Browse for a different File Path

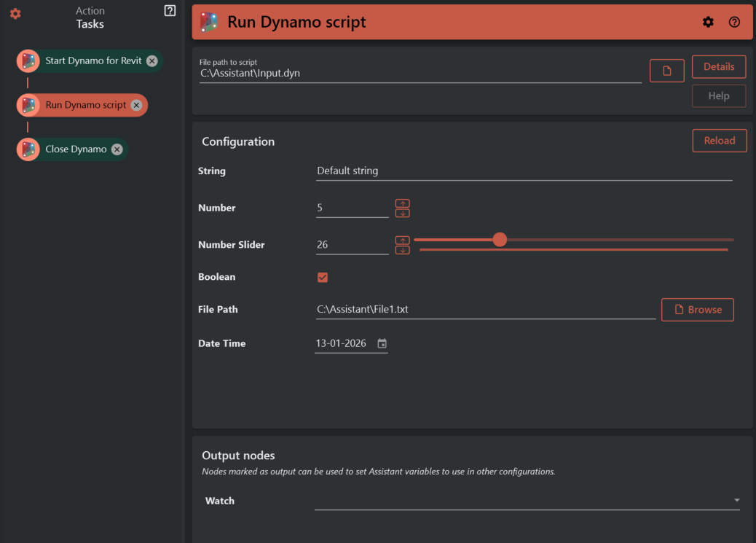pyautogui.click(x=697, y=309)
